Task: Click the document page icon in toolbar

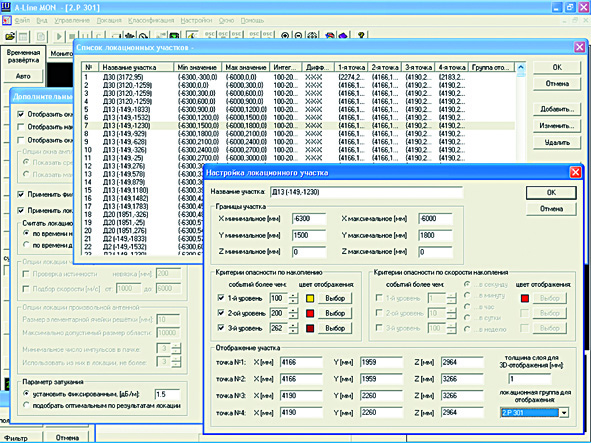Action: click(x=41, y=37)
